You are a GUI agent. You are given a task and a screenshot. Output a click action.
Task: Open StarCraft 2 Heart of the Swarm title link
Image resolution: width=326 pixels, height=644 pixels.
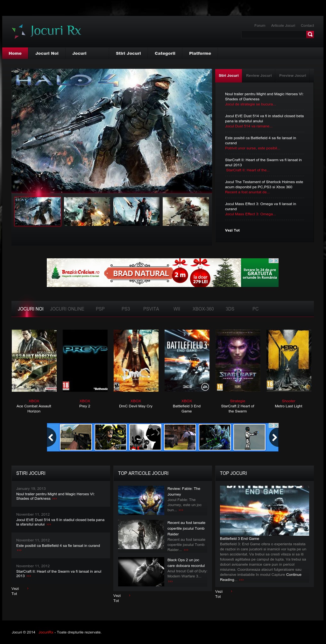[237, 409]
